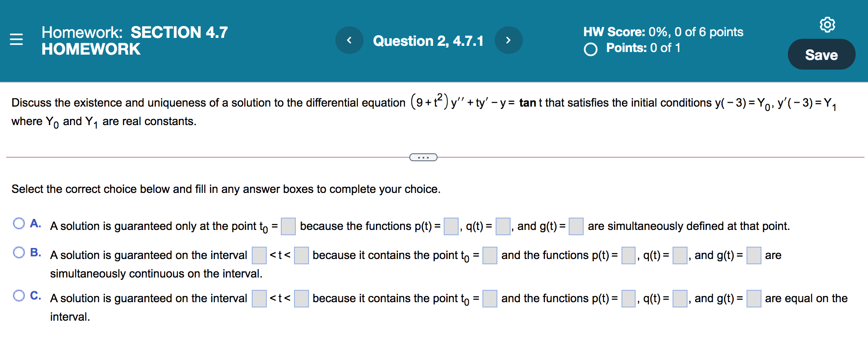Screen dimensions: 868x348
Task: Click the interval upper bound box in choice B
Action: pyautogui.click(x=301, y=255)
